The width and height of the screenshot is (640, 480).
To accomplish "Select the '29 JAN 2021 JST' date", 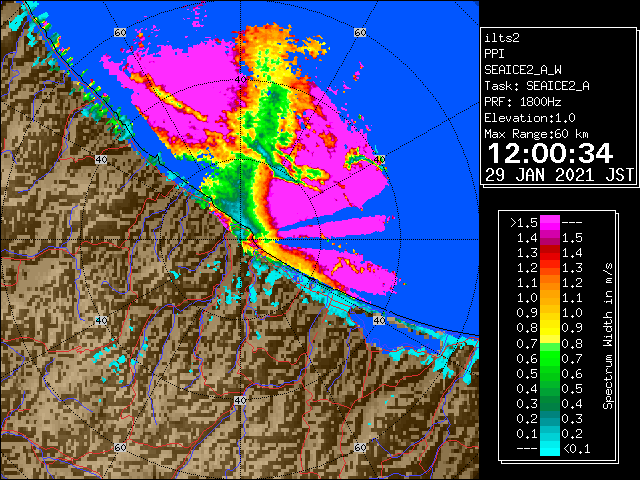I will pos(559,175).
